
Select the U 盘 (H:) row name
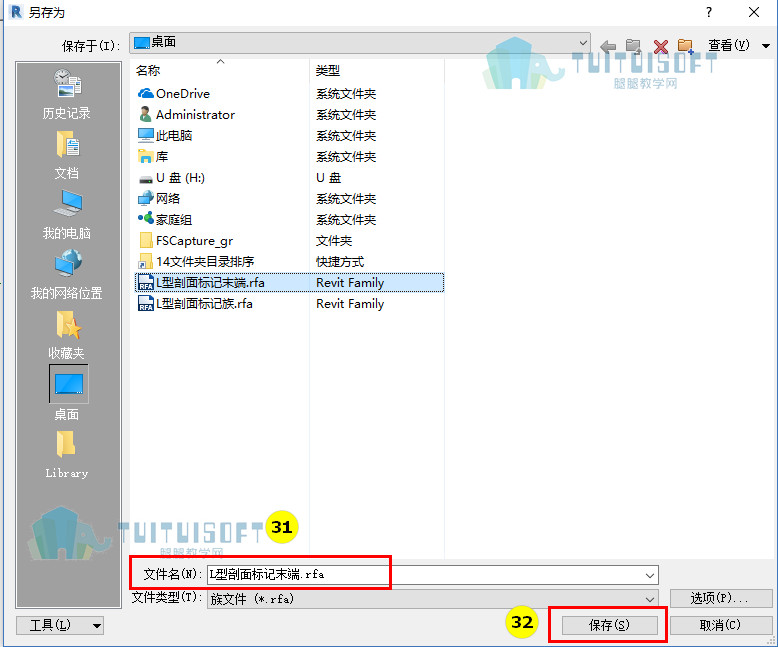[x=180, y=178]
